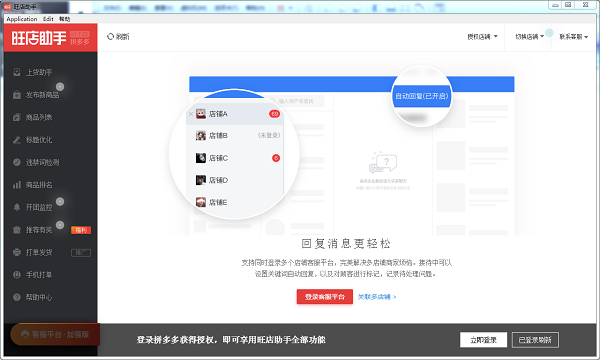This screenshot has height=360, width=600.
Task: Expand the 授权店铺 dropdown
Action: (x=482, y=37)
